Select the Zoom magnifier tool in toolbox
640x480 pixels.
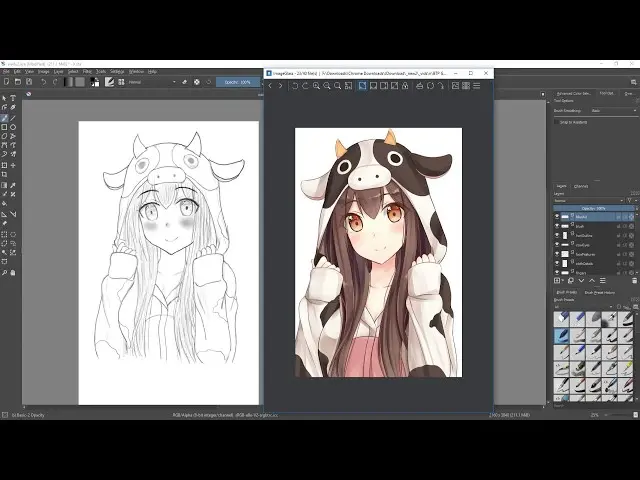(x=4, y=272)
